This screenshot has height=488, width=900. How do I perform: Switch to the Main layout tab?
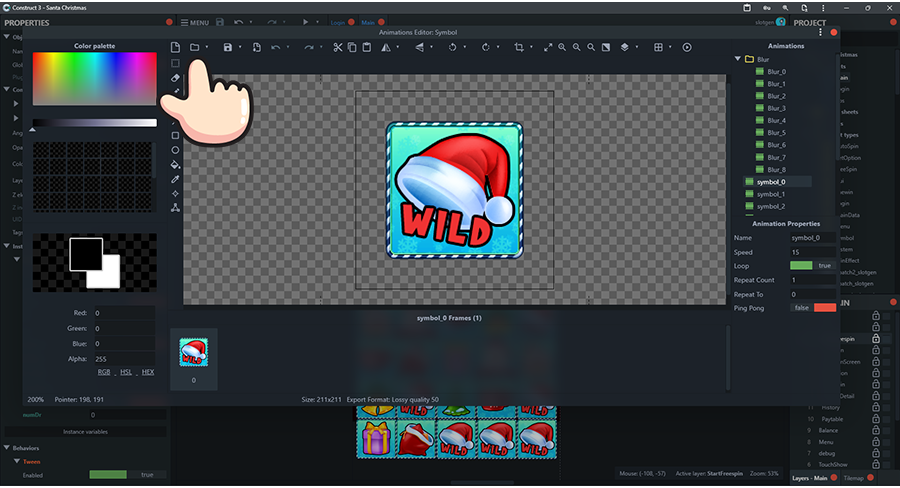click(x=368, y=22)
